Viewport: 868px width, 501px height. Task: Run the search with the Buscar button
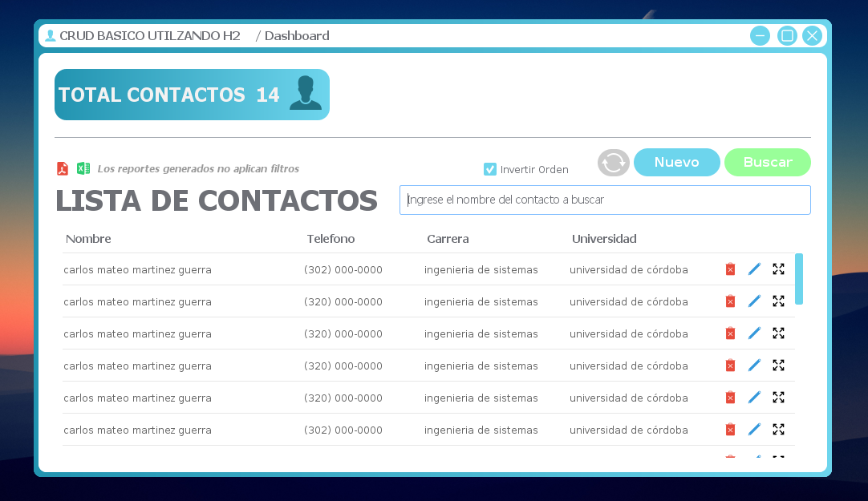coord(767,163)
